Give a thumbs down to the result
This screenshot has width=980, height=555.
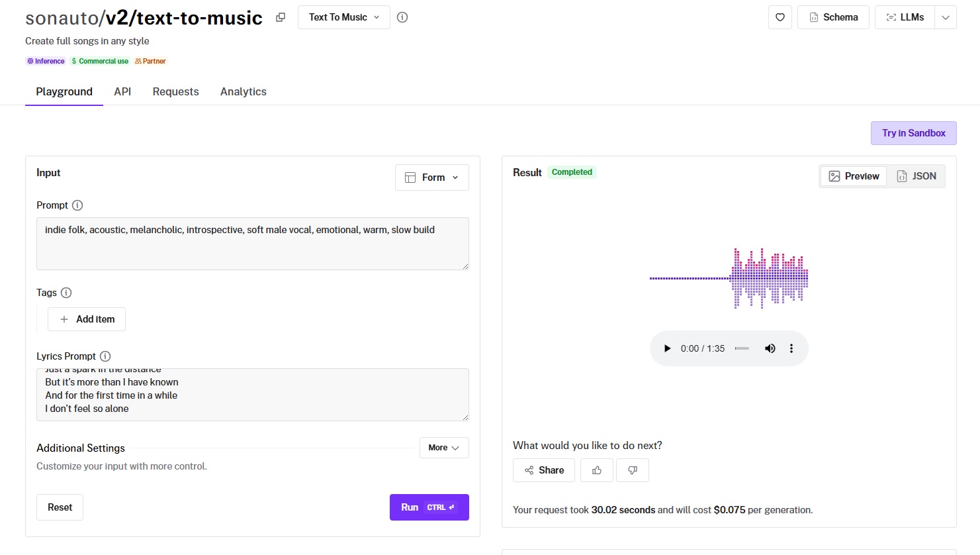click(633, 470)
